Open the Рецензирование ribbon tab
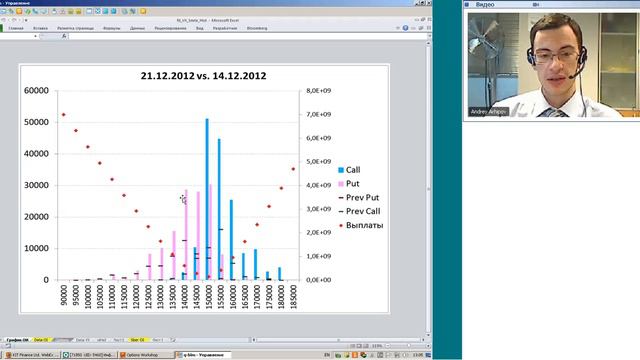 [170, 28]
